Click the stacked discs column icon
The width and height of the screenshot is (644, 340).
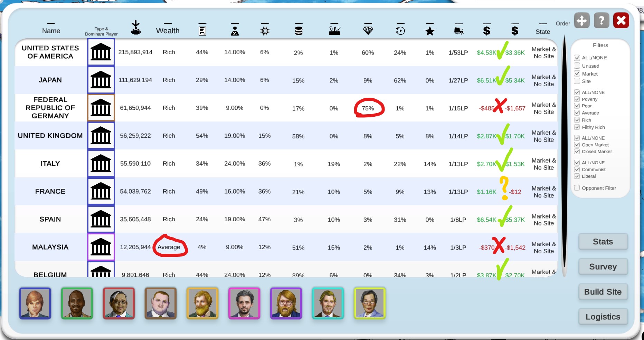[299, 31]
